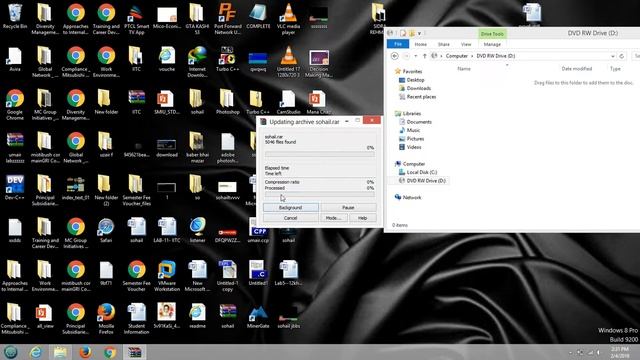Open MinerGate desktop icon

point(258,316)
